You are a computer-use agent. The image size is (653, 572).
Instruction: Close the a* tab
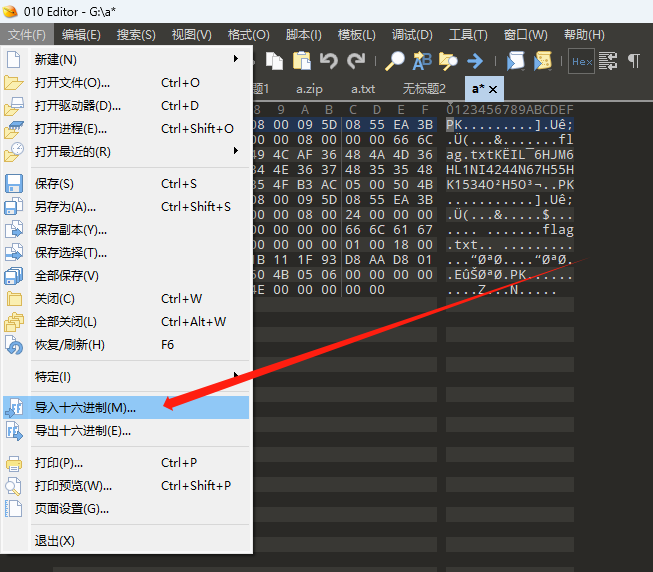pos(493,90)
